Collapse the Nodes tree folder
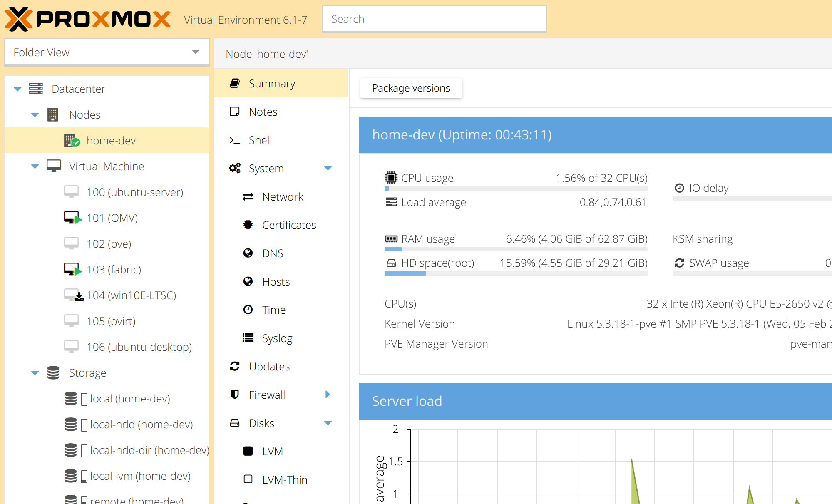832x504 pixels. pyautogui.click(x=35, y=115)
